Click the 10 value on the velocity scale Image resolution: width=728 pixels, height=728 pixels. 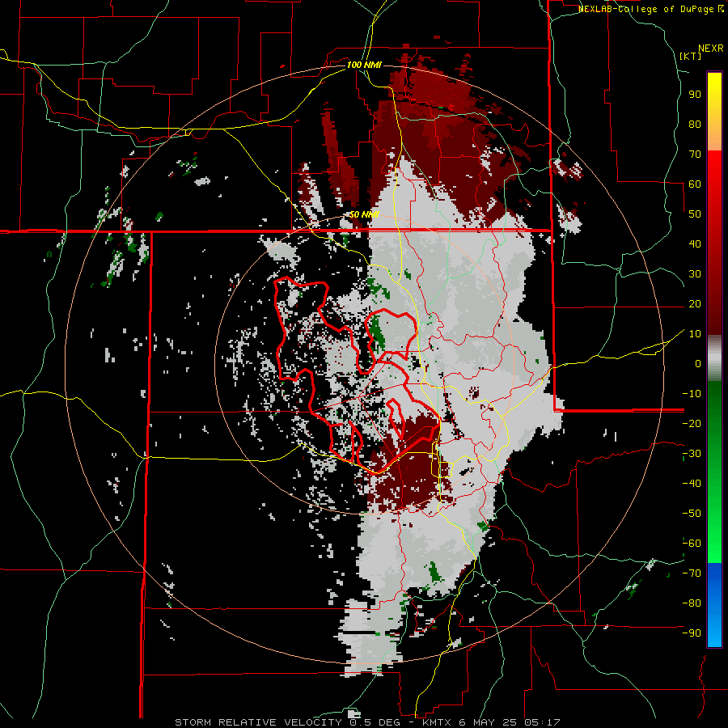point(695,334)
